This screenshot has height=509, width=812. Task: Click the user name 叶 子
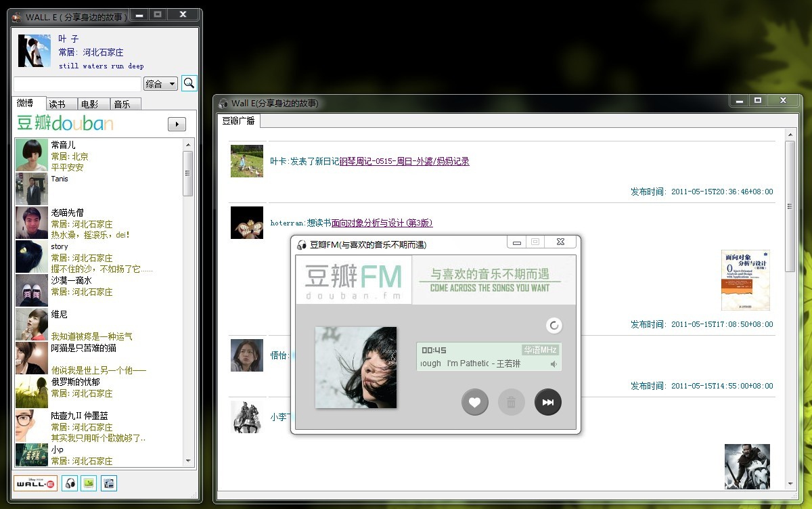68,39
